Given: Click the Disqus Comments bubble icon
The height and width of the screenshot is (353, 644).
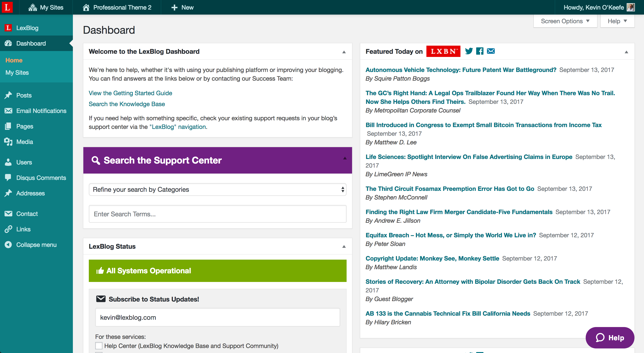Looking at the screenshot, I should point(8,178).
